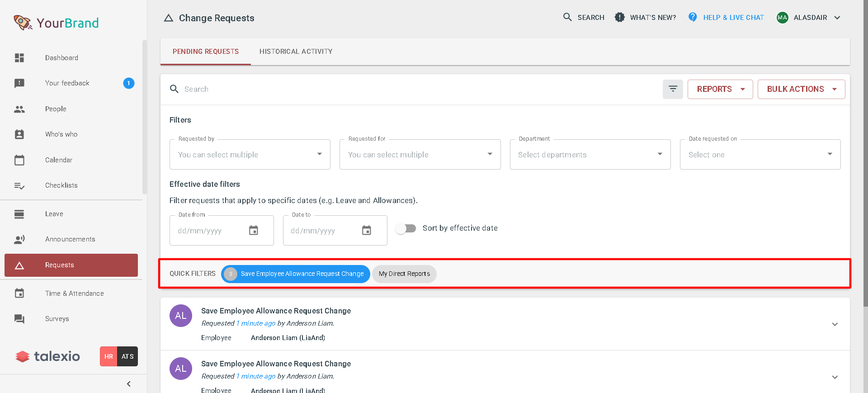868x393 pixels.
Task: Click the talexio logo
Action: point(48,356)
